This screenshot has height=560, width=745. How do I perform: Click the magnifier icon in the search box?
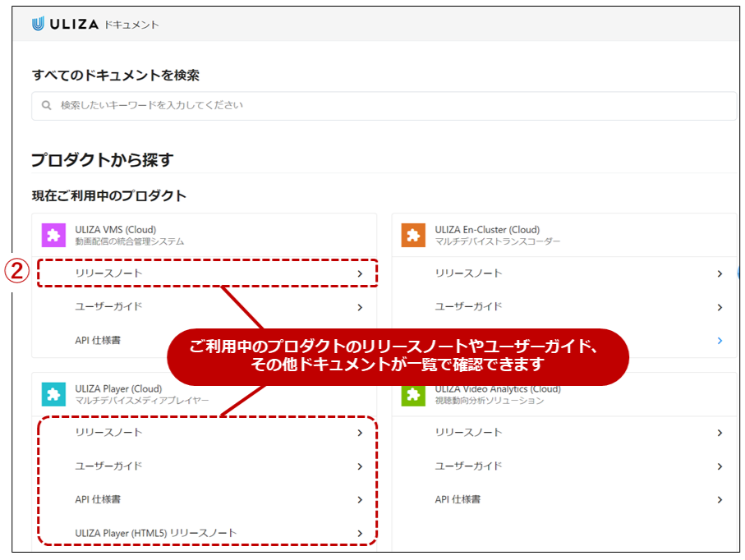(46, 105)
